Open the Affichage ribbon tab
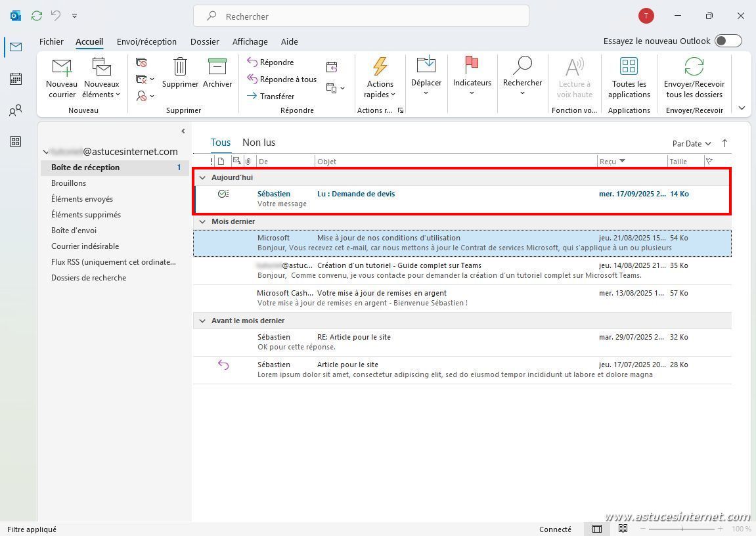Image resolution: width=756 pixels, height=536 pixels. [x=250, y=41]
